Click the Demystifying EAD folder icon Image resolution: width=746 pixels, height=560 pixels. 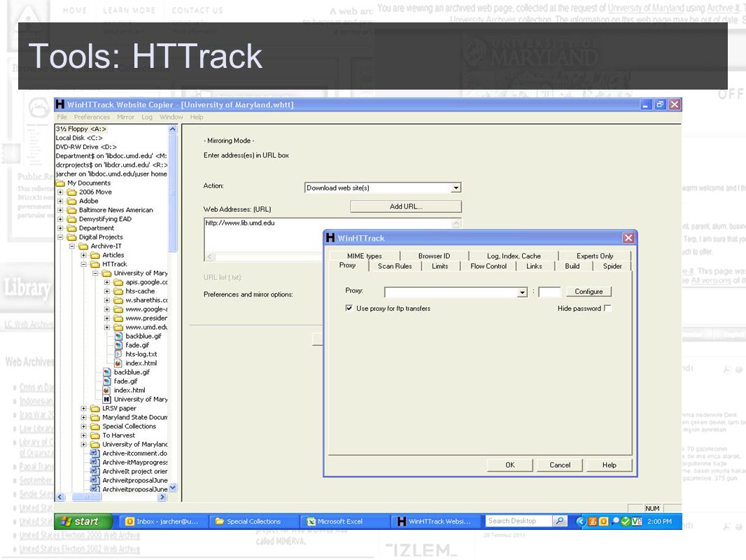[71, 219]
